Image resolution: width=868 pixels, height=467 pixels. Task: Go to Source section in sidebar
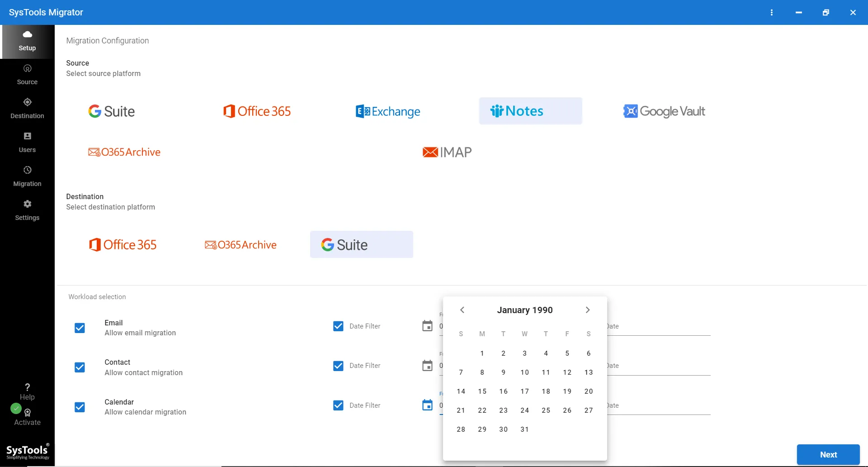tap(27, 75)
